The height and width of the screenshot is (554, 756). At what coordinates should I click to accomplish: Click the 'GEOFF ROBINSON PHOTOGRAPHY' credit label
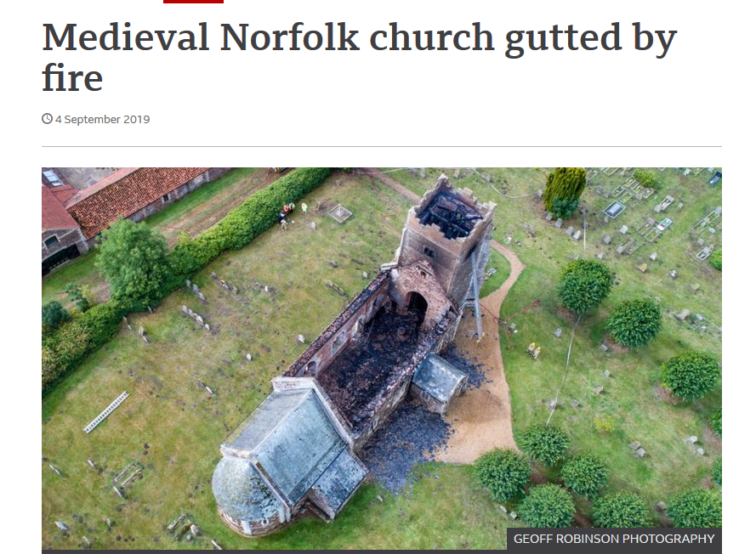click(x=614, y=539)
